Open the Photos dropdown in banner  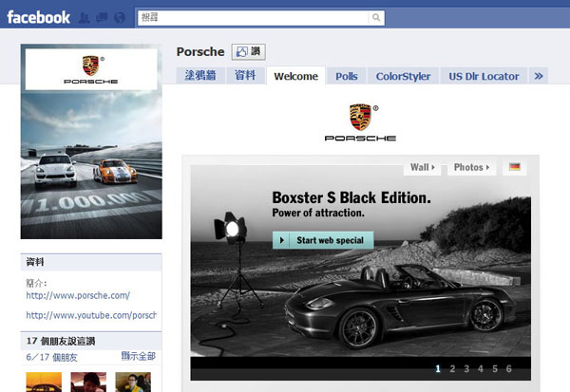(472, 167)
